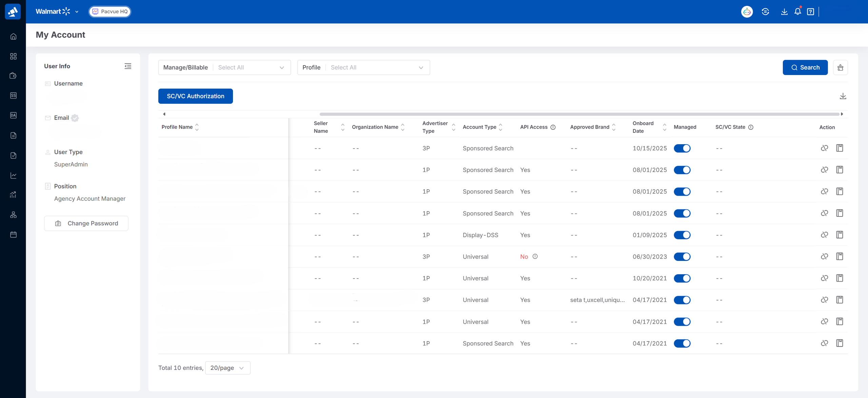The height and width of the screenshot is (398, 868).
Task: Click the table's horizontal scrollbar
Action: (x=579, y=114)
